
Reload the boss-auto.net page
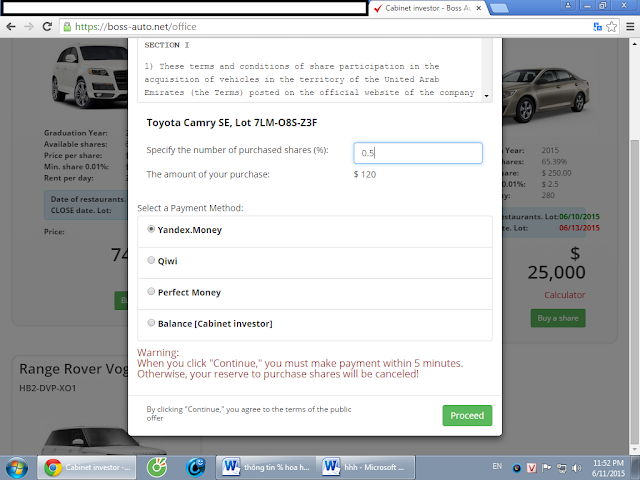click(x=47, y=27)
